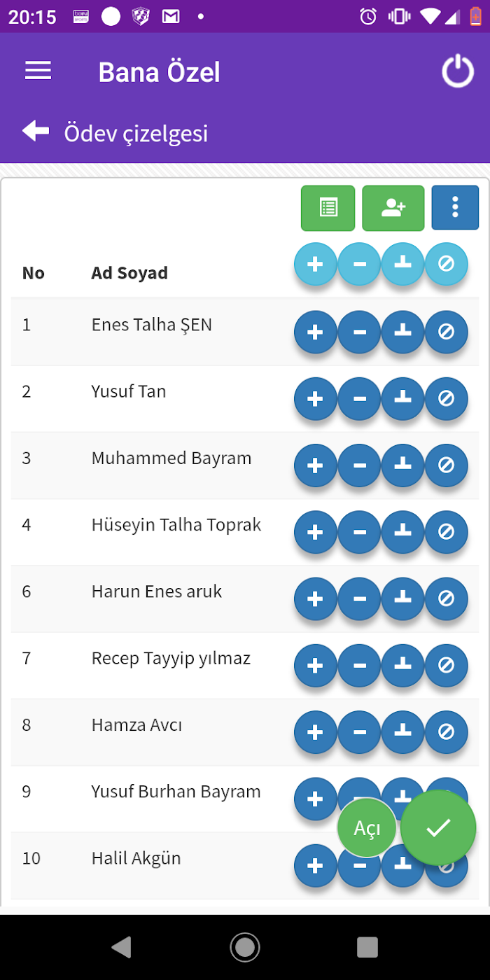This screenshot has width=490, height=980.
Task: Set the header half-done mark for all
Action: (x=402, y=264)
